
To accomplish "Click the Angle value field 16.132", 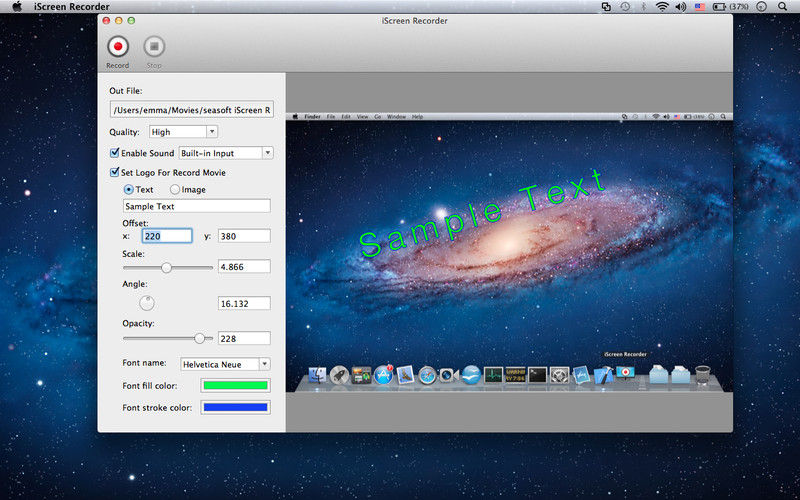I will tap(244, 304).
